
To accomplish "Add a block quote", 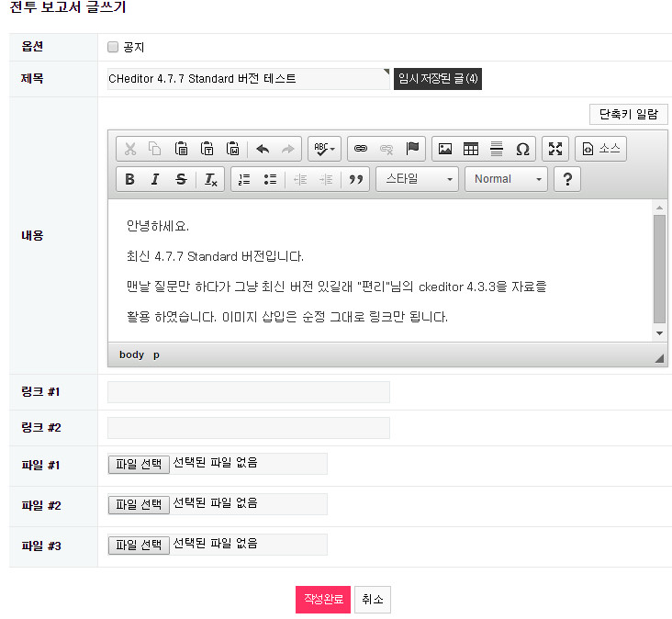I will (x=356, y=179).
